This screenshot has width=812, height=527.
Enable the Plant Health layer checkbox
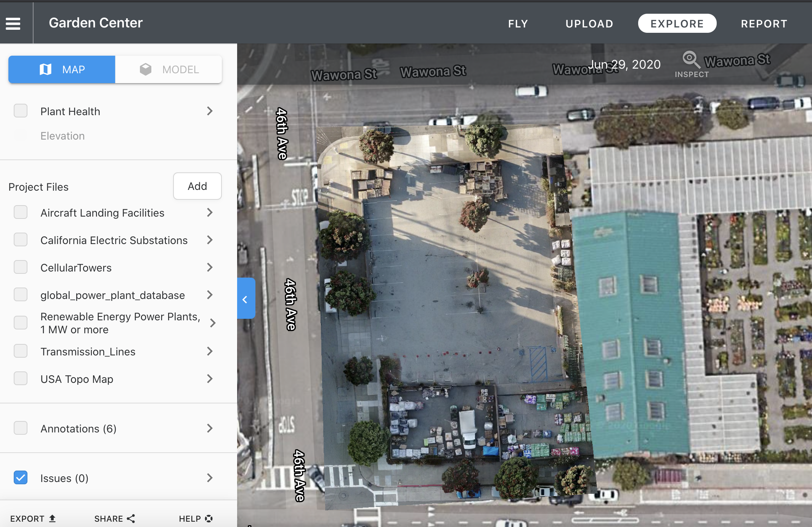point(21,111)
